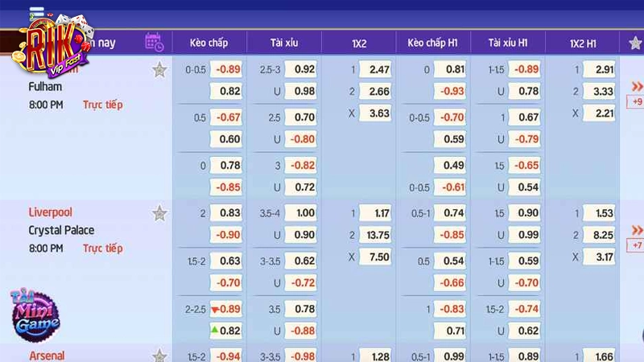Pick the 2.66 away-win odds in 1X2
Image resolution: width=644 pixels, height=362 pixels.
(x=375, y=91)
